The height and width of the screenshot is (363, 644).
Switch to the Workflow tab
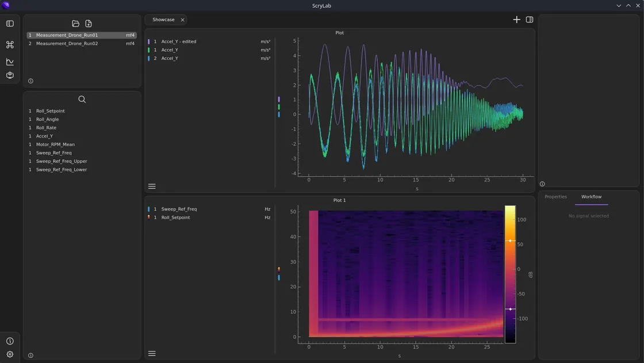pos(591,197)
